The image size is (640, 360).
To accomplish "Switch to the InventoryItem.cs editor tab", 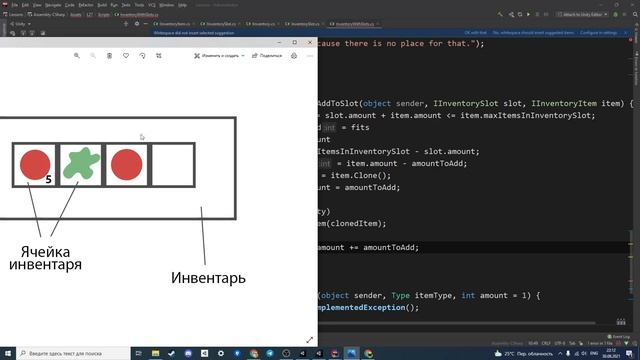I will (x=174, y=24).
